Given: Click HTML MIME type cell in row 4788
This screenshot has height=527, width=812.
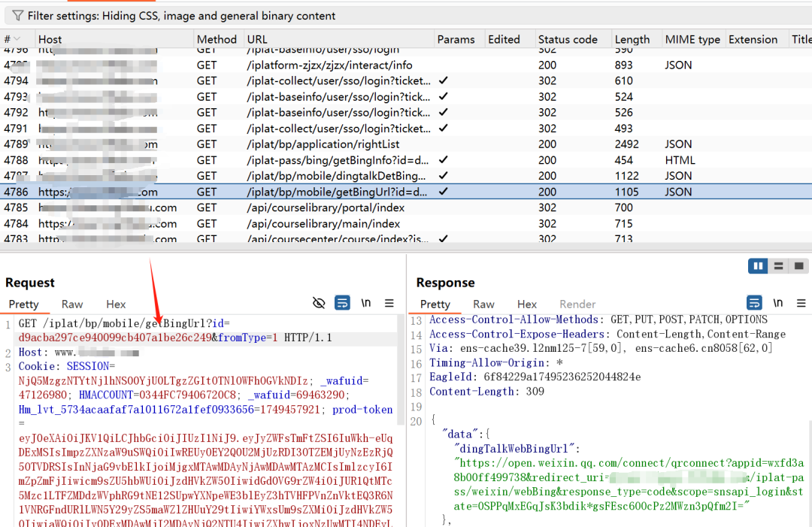Looking at the screenshot, I should pyautogui.click(x=680, y=160).
